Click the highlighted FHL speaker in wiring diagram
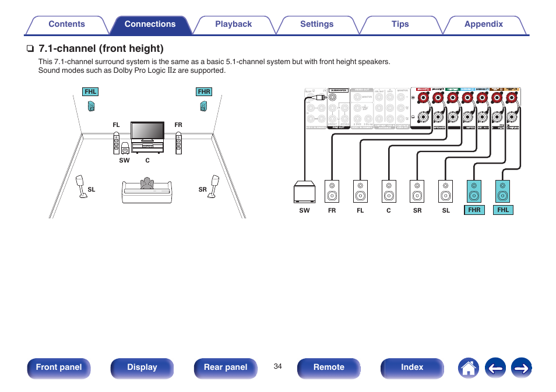 [x=502, y=192]
